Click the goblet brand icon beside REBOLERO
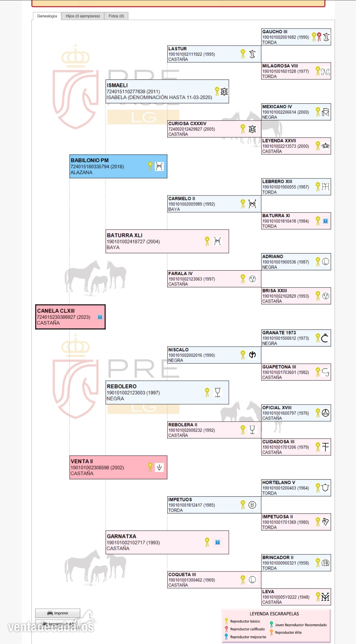Screen dimensions: 356x644 [x=217, y=392]
